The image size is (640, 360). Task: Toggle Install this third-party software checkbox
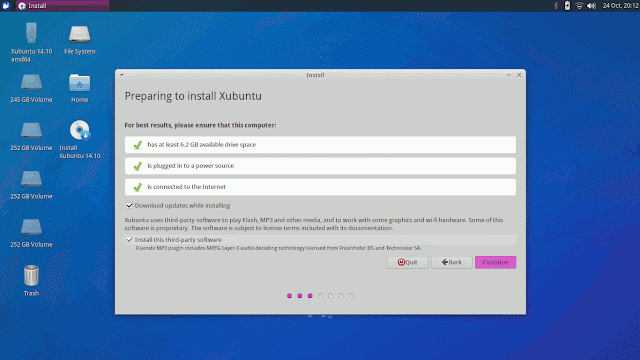tap(129, 240)
